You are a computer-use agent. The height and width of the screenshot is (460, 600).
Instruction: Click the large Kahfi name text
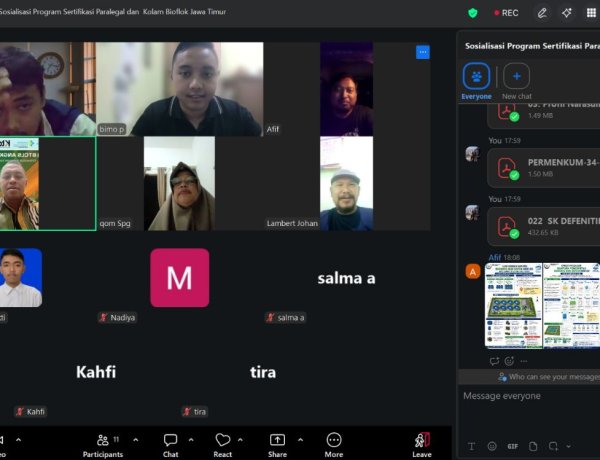click(96, 372)
